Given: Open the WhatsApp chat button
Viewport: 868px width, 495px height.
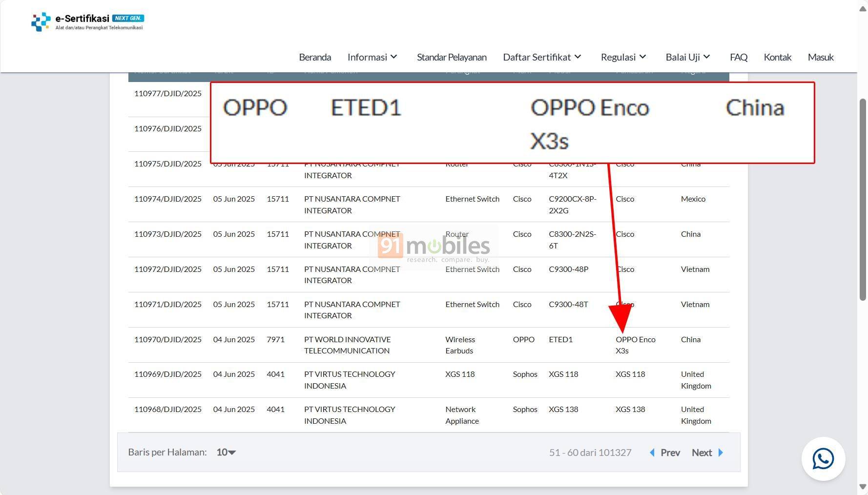Looking at the screenshot, I should click(x=823, y=459).
